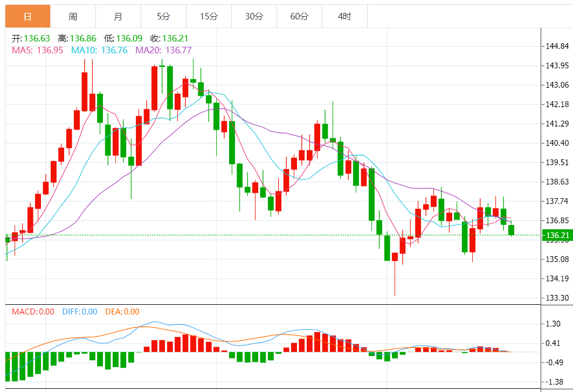Click the latest green candlestick at right edge
573x392 pixels.
pos(511,230)
